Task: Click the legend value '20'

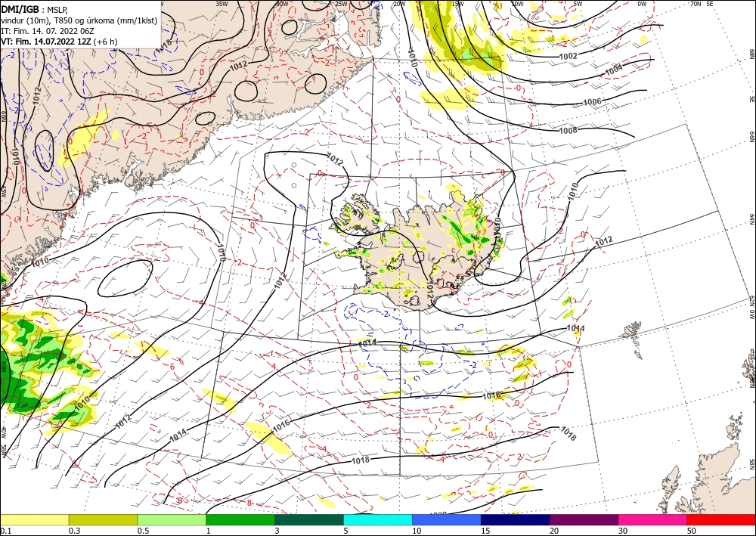Action: tap(554, 531)
